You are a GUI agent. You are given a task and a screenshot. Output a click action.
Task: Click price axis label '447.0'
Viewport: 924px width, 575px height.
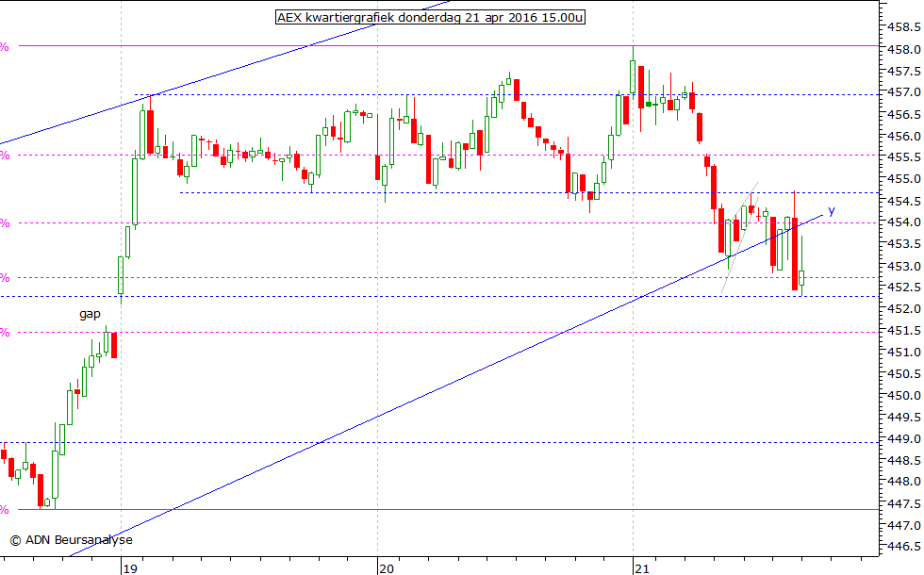pos(904,525)
